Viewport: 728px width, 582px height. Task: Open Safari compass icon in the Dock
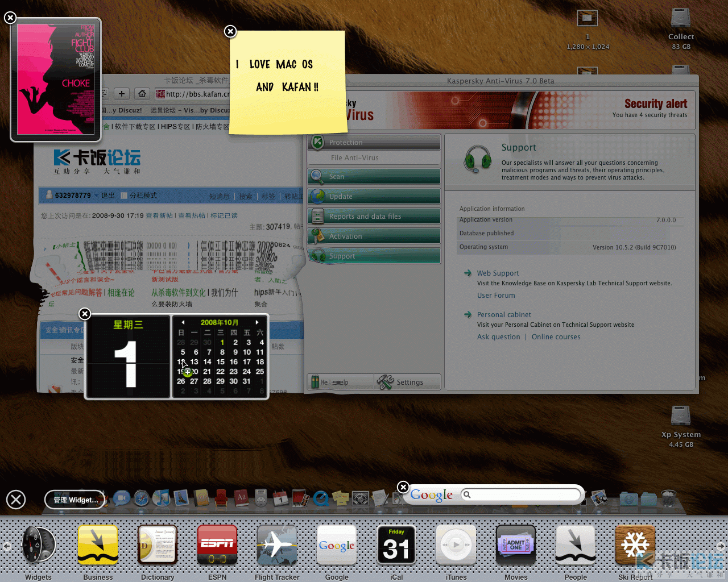pos(142,498)
